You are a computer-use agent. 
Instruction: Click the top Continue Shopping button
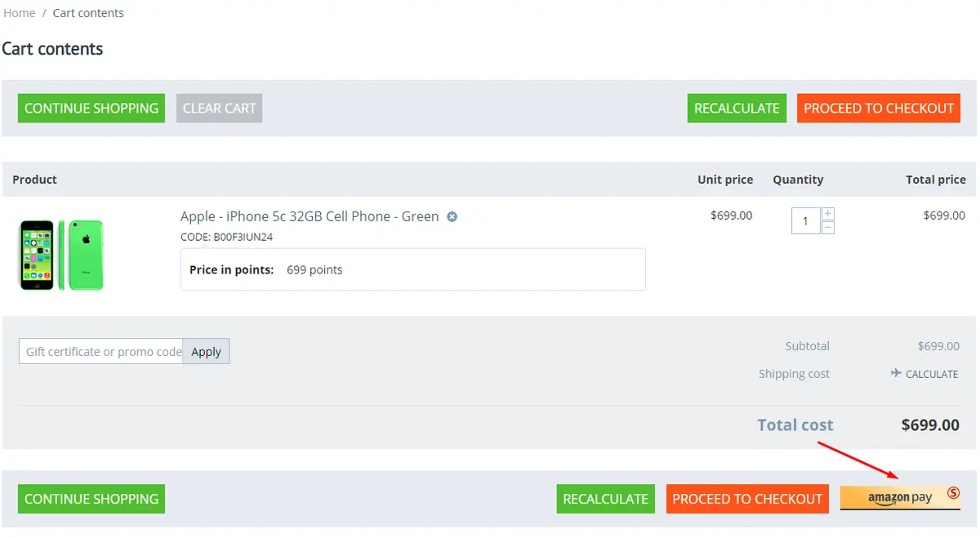click(x=91, y=108)
